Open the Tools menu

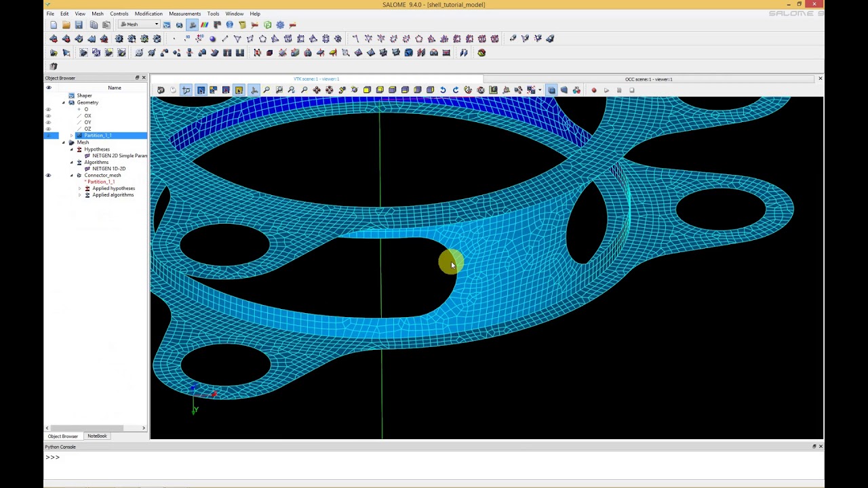213,14
